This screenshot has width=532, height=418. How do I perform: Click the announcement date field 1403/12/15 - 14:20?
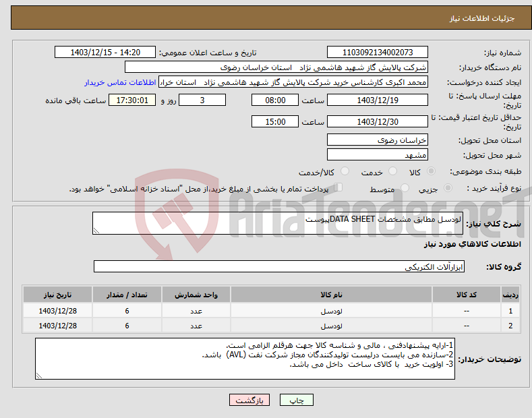pos(105,53)
